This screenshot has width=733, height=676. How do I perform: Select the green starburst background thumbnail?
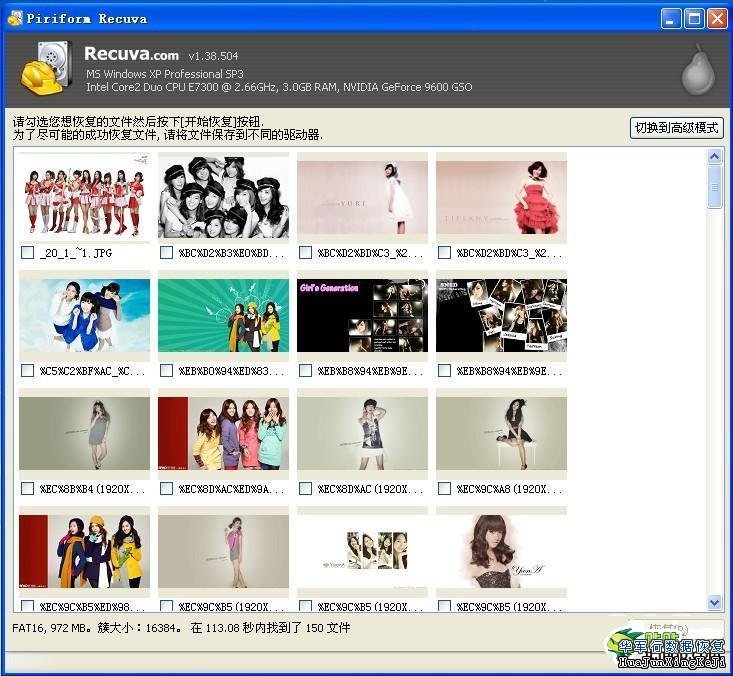pyautogui.click(x=223, y=315)
